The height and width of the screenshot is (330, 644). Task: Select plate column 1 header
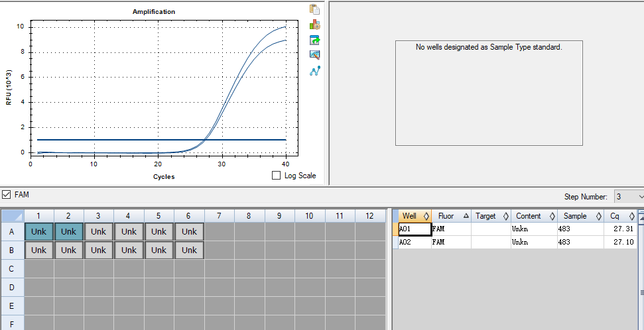pyautogui.click(x=39, y=216)
